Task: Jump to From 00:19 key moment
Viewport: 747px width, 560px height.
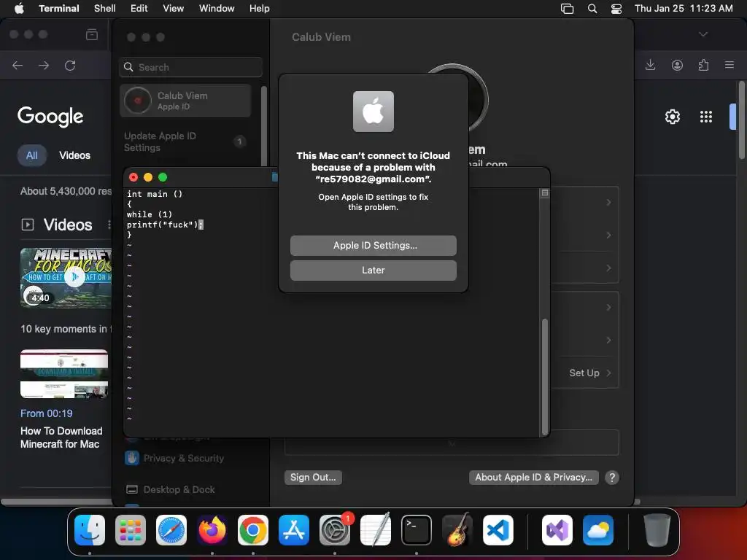Action: (x=46, y=413)
